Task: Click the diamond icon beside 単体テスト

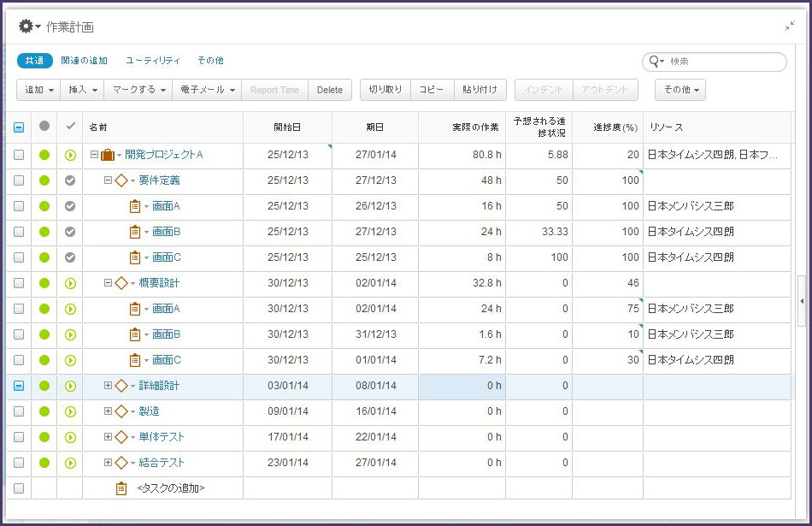Action: pos(121,437)
